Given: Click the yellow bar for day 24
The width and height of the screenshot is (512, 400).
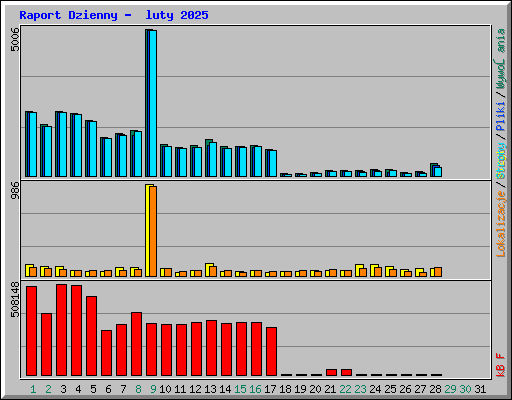Looking at the screenshot, I should click(x=373, y=270).
